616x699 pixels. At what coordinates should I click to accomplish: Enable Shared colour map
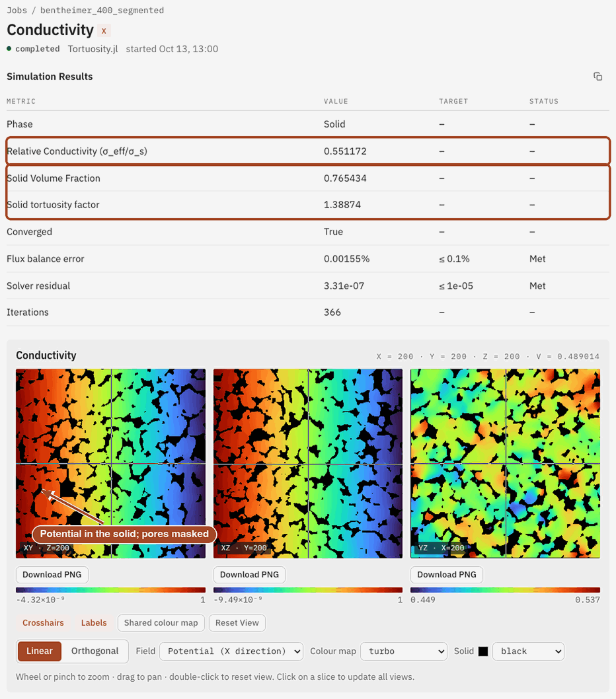(x=161, y=623)
